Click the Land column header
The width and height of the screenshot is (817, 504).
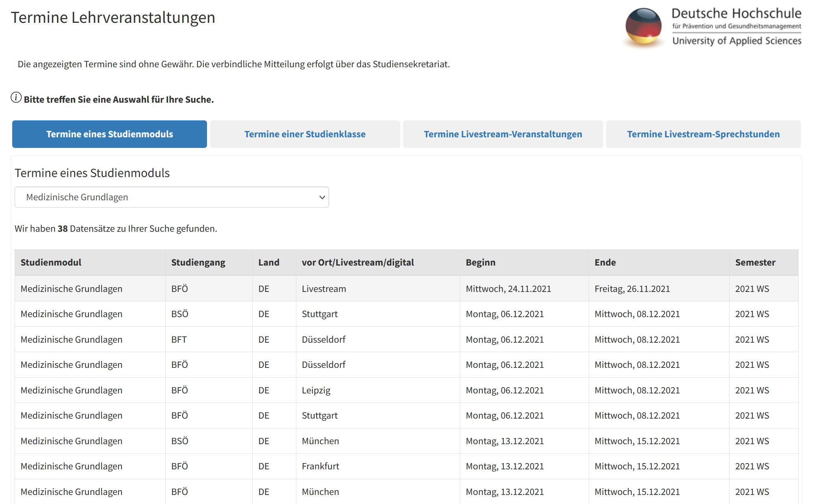[268, 262]
